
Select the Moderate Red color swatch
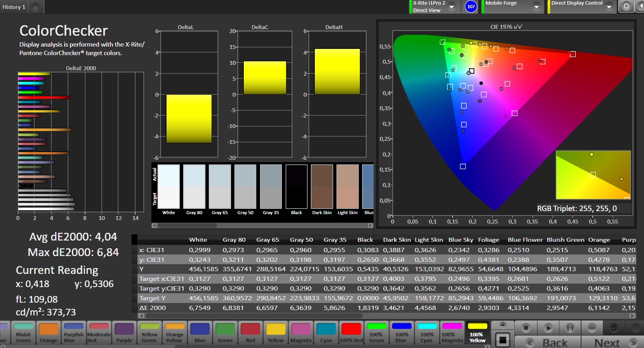[x=99, y=333]
